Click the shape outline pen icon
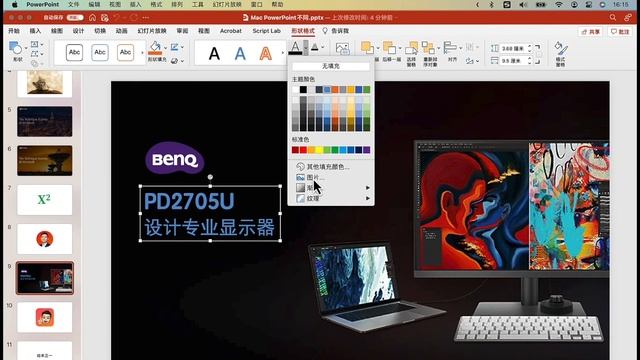This screenshot has height=360, width=640. 175,47
